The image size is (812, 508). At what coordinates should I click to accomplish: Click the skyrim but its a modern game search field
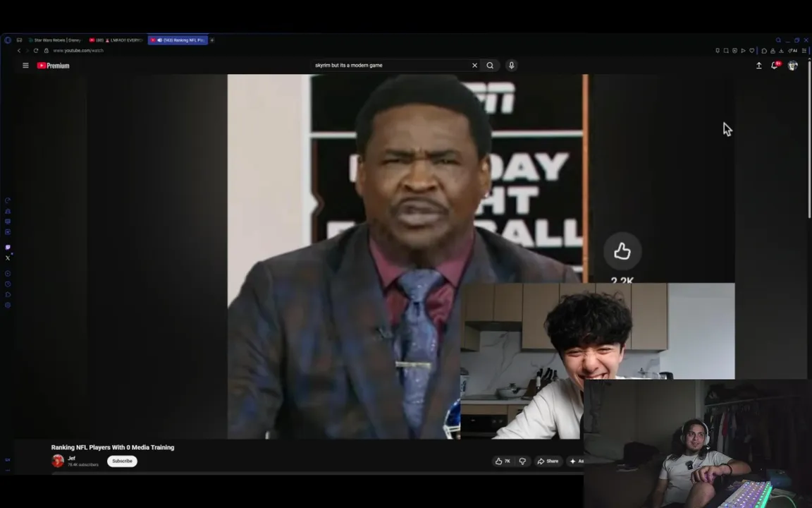pos(391,66)
